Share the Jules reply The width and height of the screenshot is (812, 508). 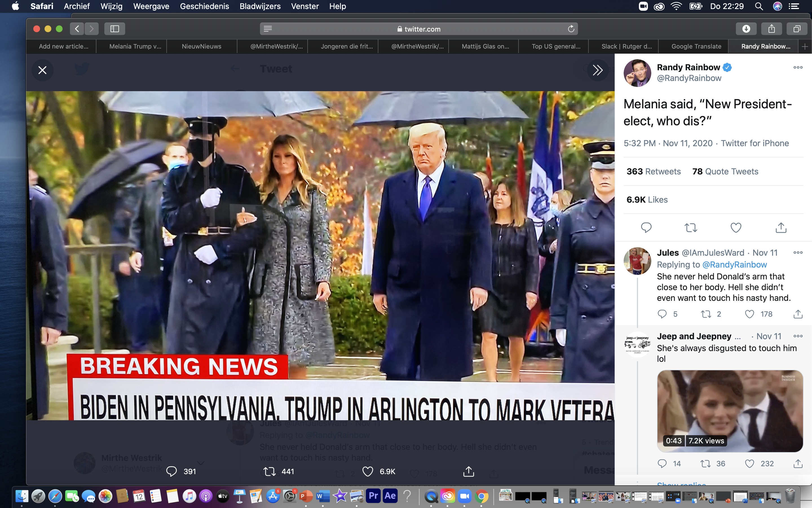coord(798,314)
